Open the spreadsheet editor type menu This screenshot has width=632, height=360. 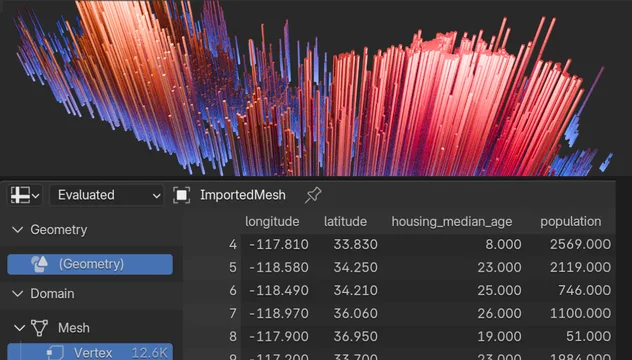[25, 196]
